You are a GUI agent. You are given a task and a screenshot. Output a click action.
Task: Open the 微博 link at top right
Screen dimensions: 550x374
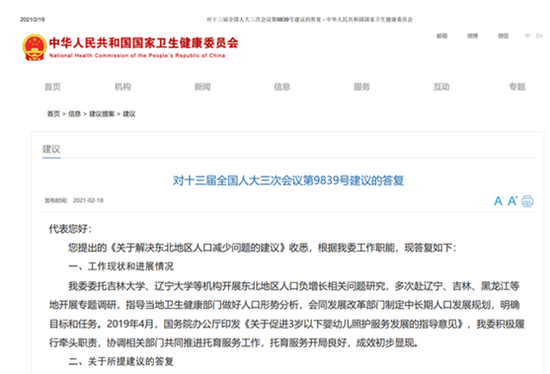(x=472, y=36)
